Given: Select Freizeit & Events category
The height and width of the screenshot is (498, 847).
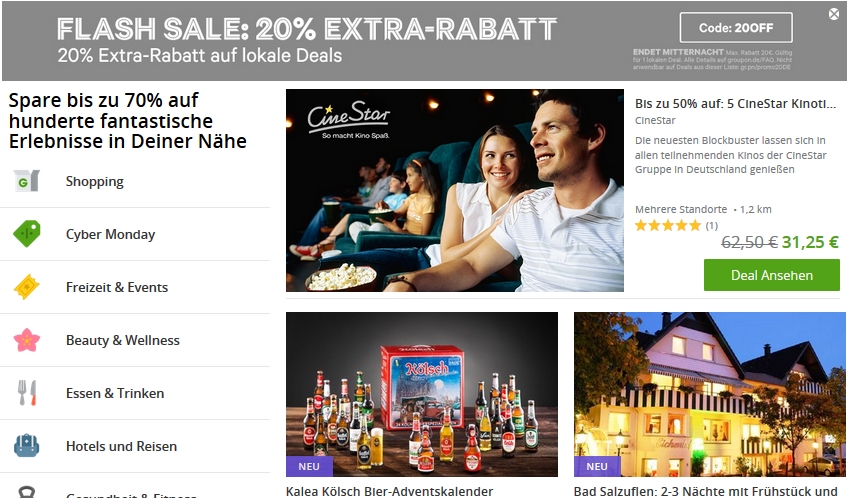Looking at the screenshot, I should click(x=117, y=287).
